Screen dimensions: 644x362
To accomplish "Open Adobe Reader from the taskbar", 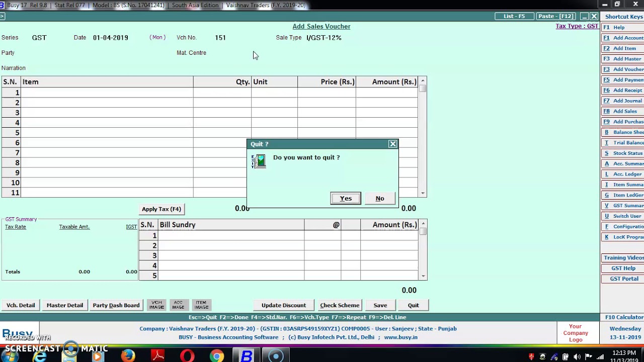I will click(x=158, y=356).
